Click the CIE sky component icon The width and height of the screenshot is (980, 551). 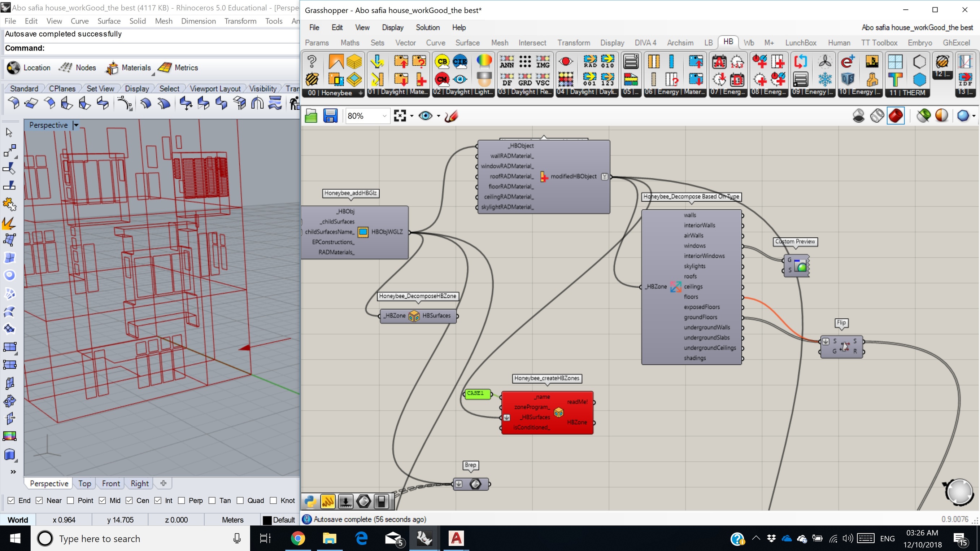(459, 62)
